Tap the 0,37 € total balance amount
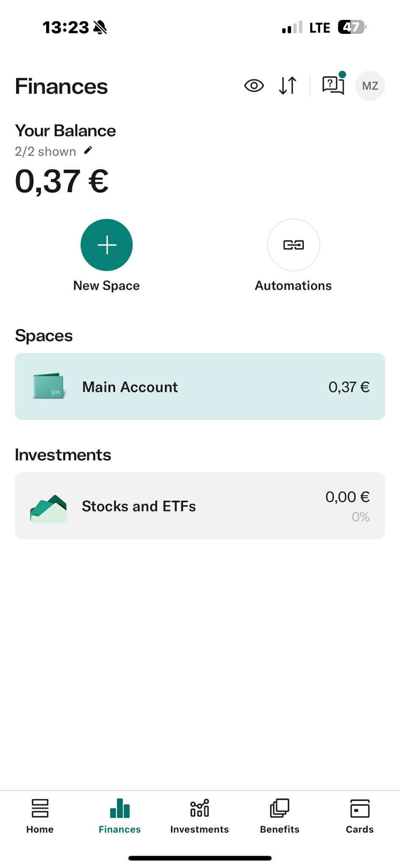 [62, 181]
